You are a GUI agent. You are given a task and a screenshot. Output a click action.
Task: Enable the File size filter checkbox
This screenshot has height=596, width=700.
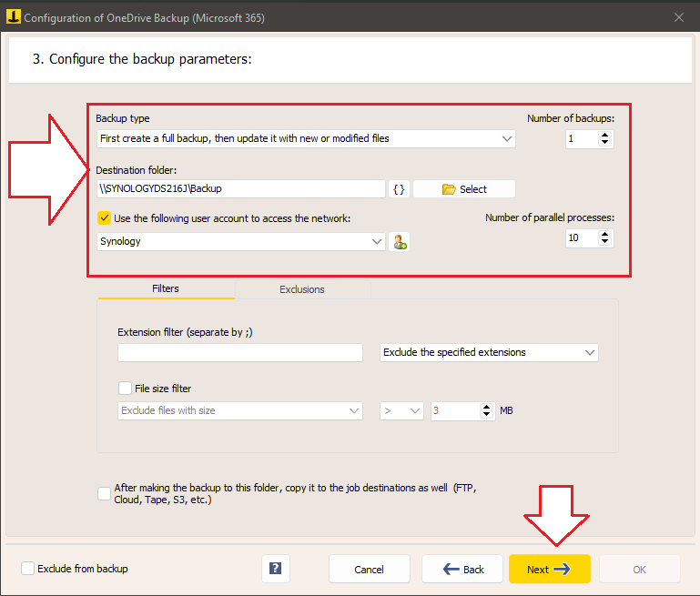[125, 389]
